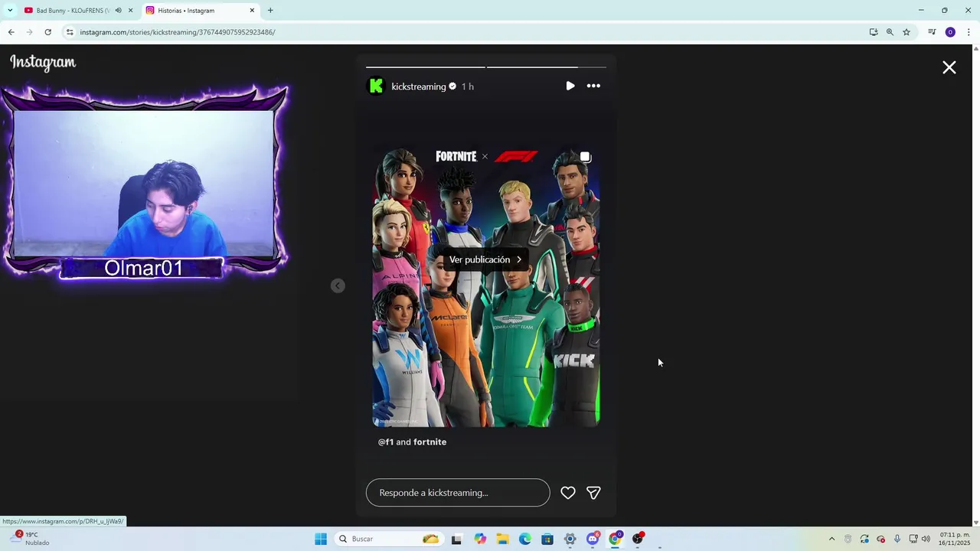Share the story with the paper plane icon
The height and width of the screenshot is (551, 980).
click(593, 493)
